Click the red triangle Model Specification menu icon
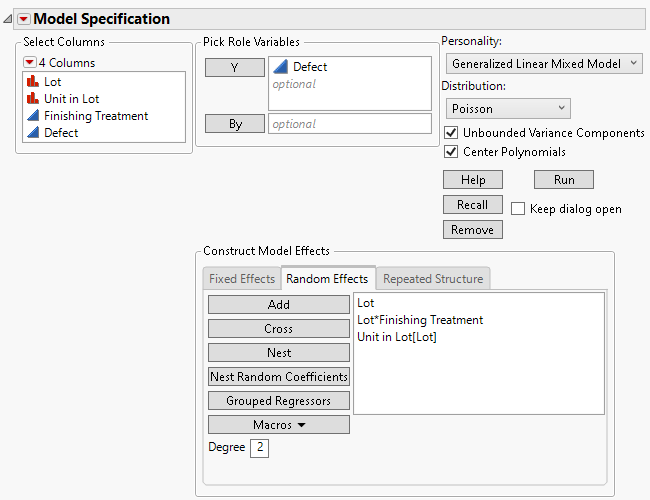 pos(23,19)
